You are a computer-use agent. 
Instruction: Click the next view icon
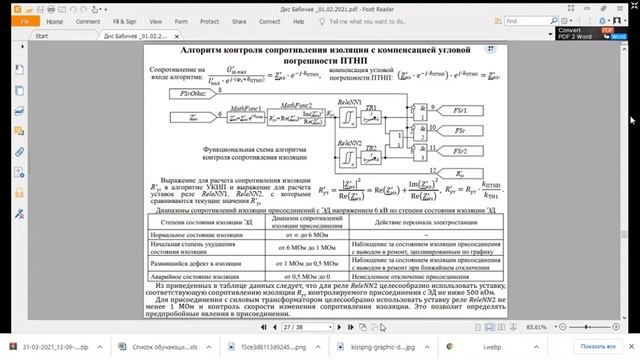pyautogui.click(x=374, y=327)
